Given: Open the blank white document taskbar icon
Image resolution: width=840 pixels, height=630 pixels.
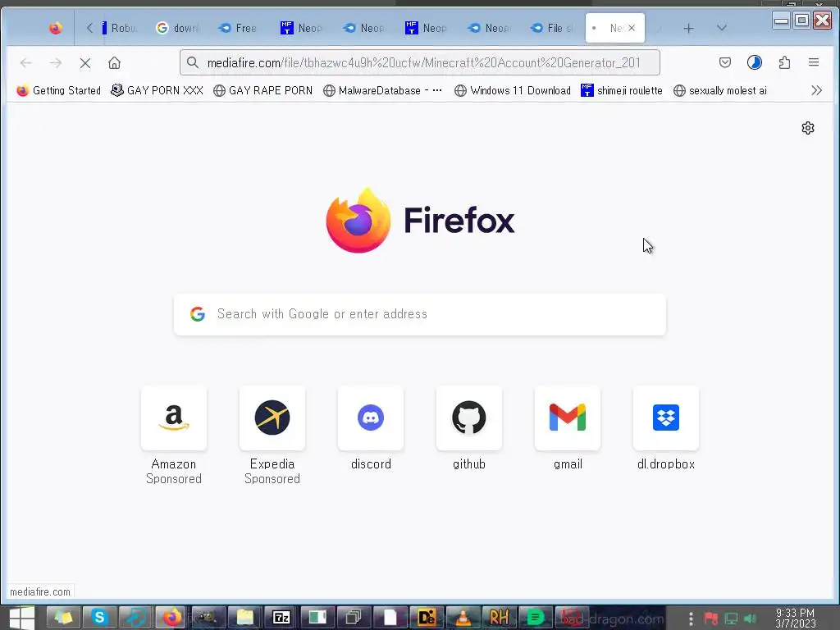Looking at the screenshot, I should coord(390,618).
